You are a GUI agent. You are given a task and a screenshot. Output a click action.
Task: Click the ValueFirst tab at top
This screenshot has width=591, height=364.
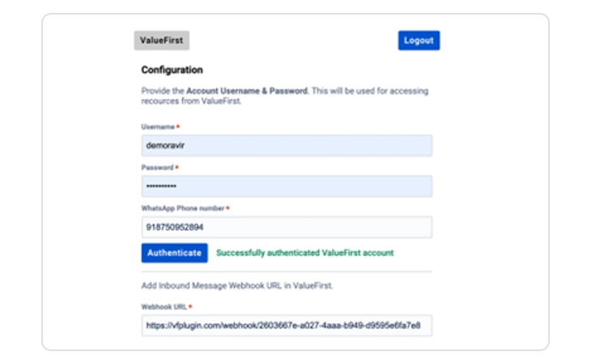tap(161, 40)
